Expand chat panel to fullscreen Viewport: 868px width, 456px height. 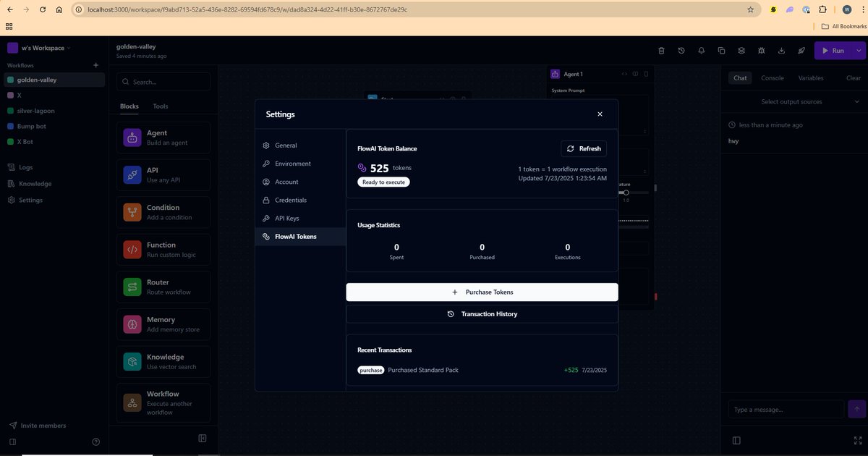point(859,440)
